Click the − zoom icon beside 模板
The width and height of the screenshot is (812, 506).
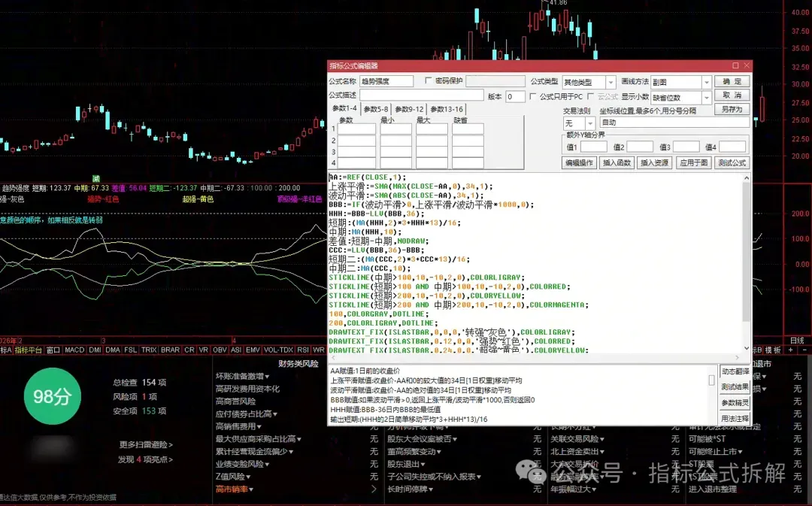[x=804, y=350]
